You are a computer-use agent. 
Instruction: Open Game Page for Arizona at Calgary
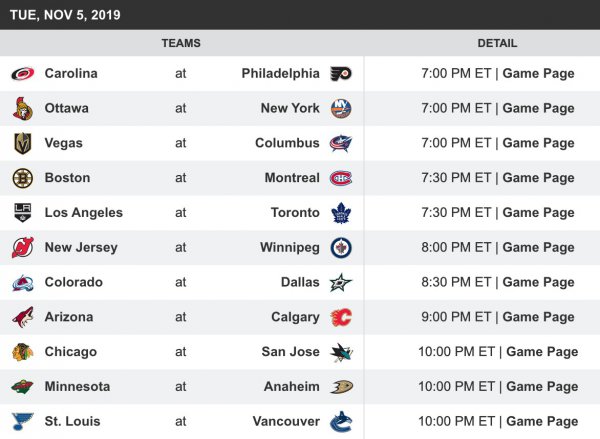[538, 317]
